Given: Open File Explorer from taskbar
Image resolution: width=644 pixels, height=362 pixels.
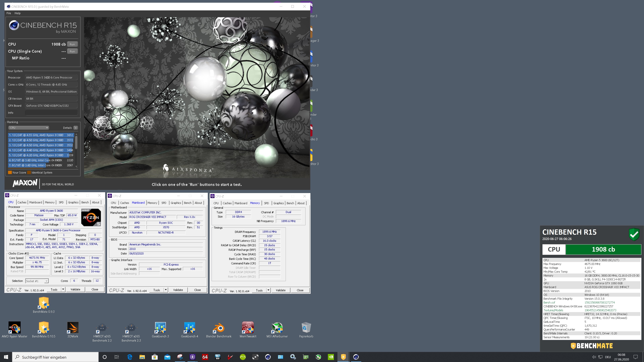Looking at the screenshot, I should 142,357.
